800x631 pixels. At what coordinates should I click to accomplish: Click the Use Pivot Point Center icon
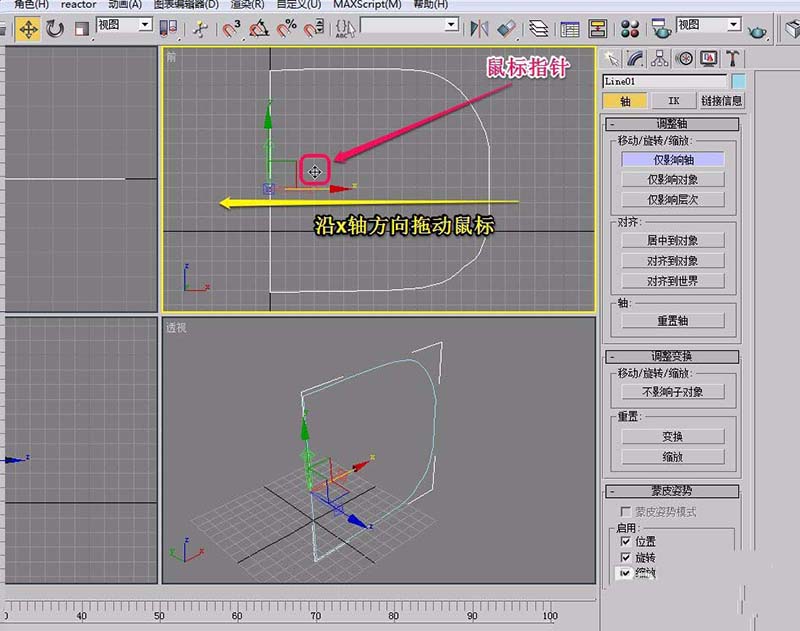168,28
